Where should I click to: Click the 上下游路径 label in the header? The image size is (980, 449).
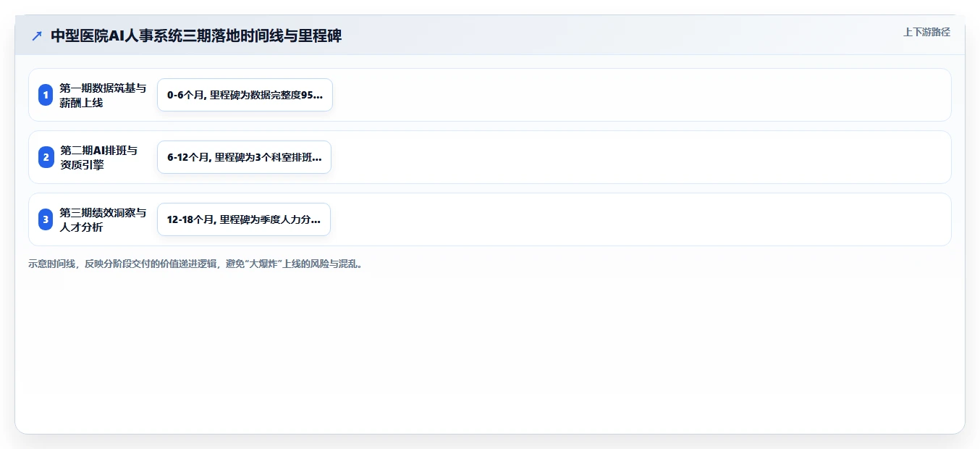pyautogui.click(x=926, y=33)
